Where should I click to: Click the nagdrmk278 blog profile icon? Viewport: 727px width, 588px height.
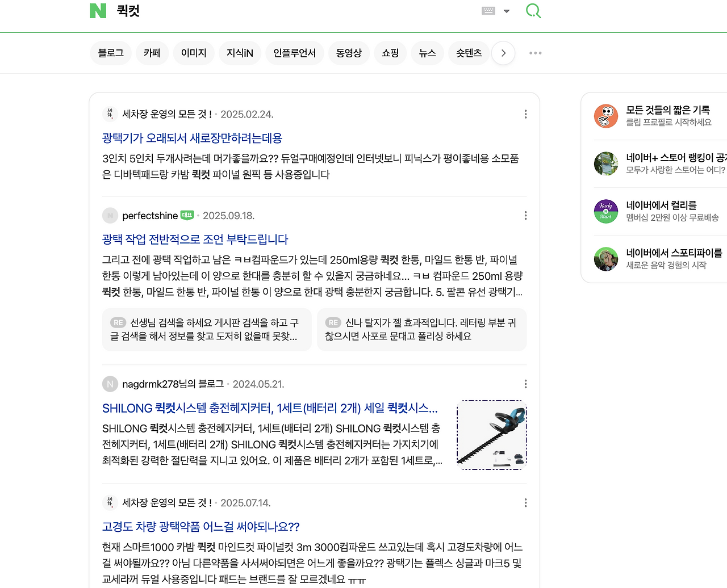pyautogui.click(x=110, y=384)
